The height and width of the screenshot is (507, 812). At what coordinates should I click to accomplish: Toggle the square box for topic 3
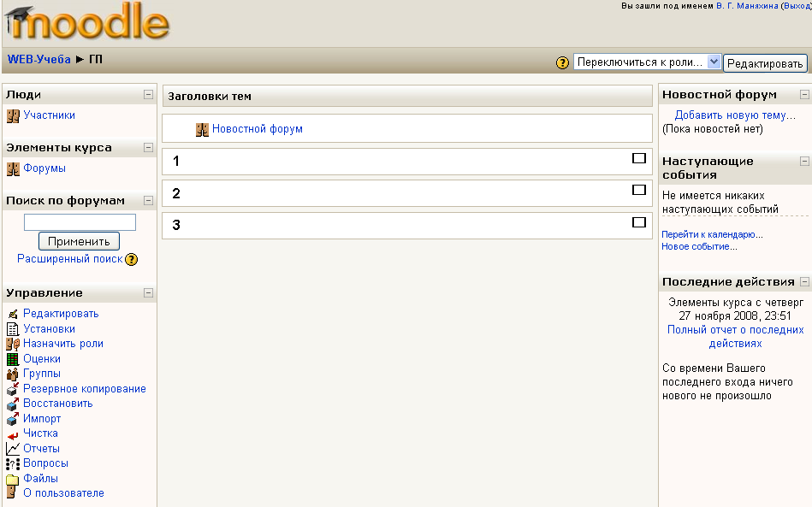(x=638, y=222)
